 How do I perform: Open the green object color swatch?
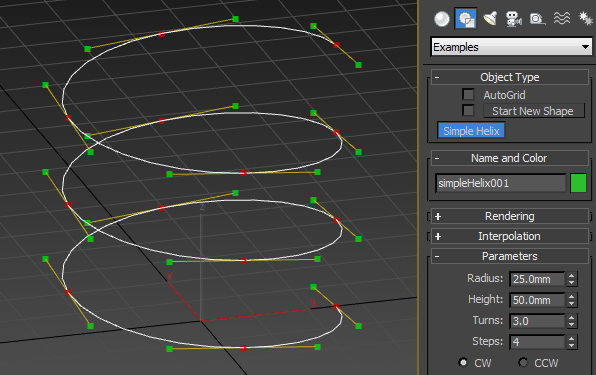pos(579,183)
